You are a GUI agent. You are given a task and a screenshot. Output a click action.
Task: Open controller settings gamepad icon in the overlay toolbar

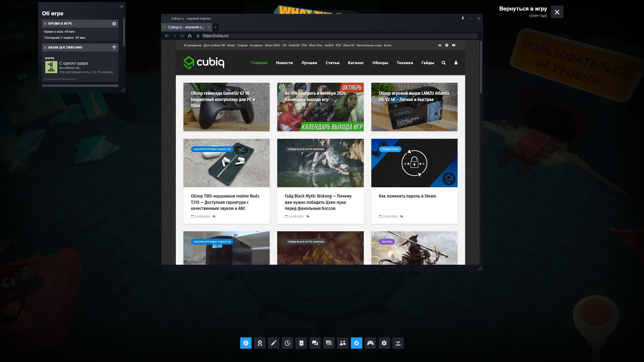tap(370, 343)
